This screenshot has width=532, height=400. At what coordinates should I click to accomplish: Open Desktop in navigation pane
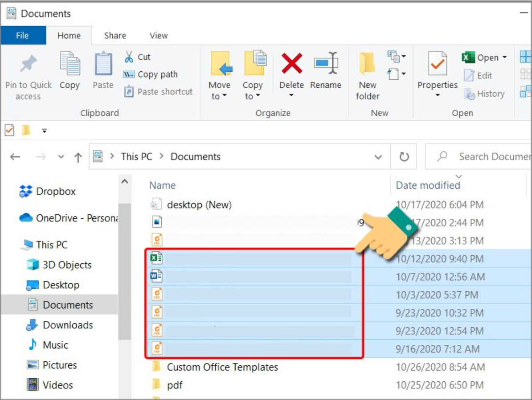(53, 285)
